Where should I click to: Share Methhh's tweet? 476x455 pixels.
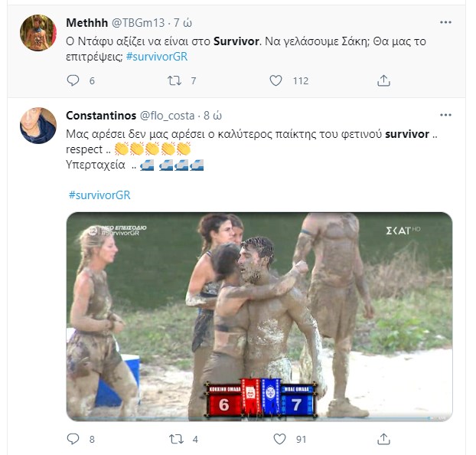(x=384, y=80)
